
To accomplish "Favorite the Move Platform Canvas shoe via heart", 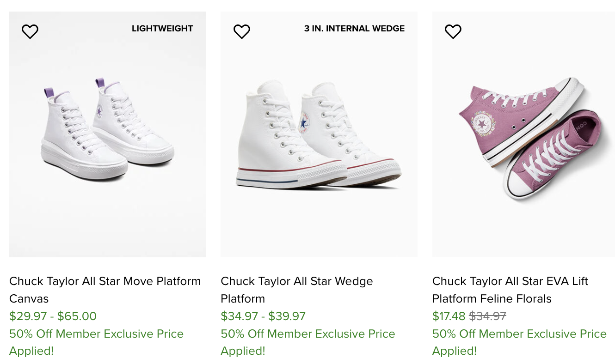I will (30, 31).
